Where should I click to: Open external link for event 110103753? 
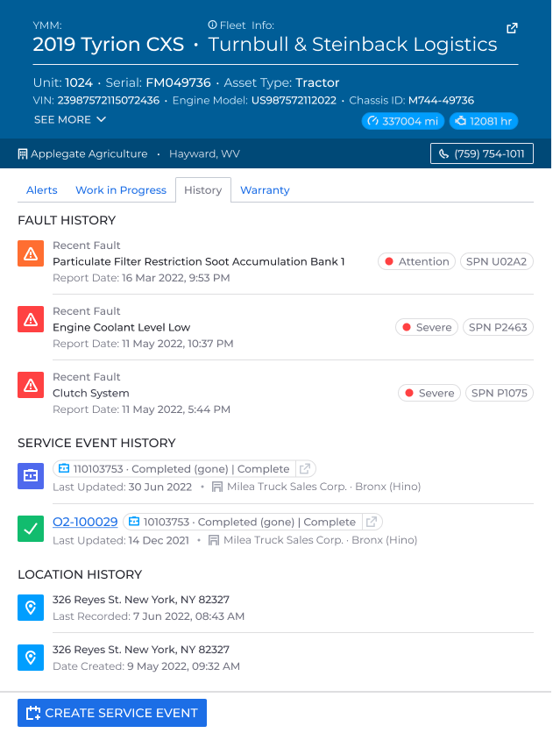tap(306, 469)
